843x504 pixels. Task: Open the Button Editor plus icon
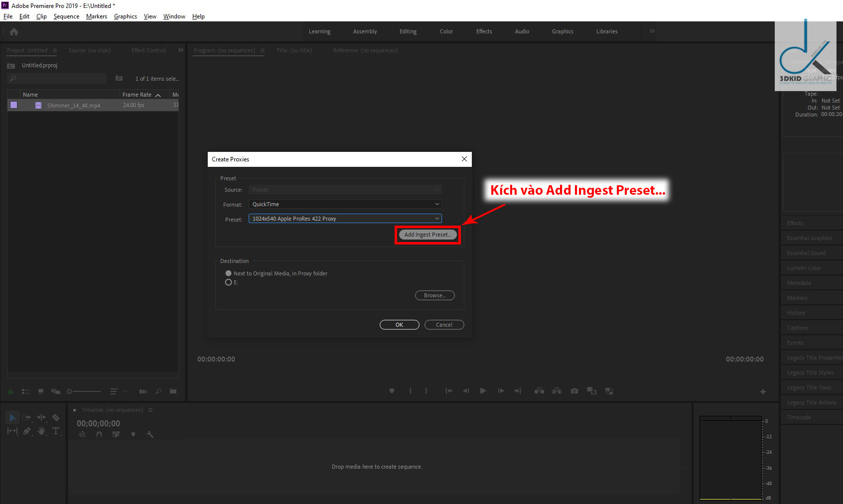point(763,392)
